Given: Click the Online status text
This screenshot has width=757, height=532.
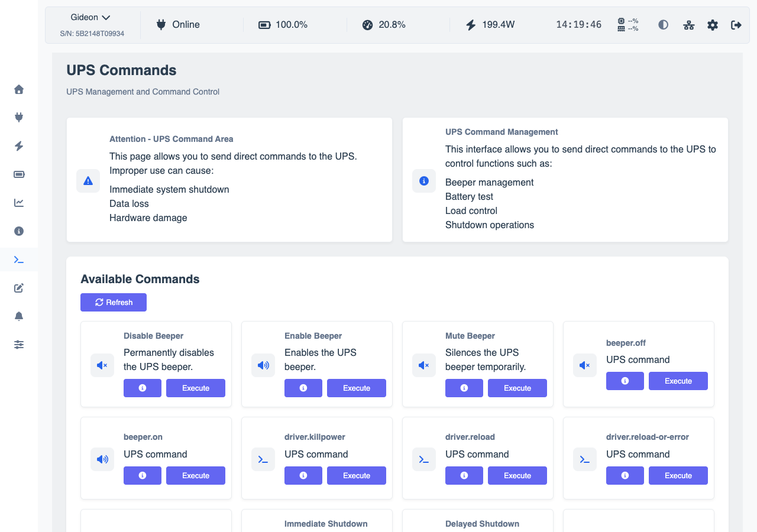Looking at the screenshot, I should click(x=186, y=25).
